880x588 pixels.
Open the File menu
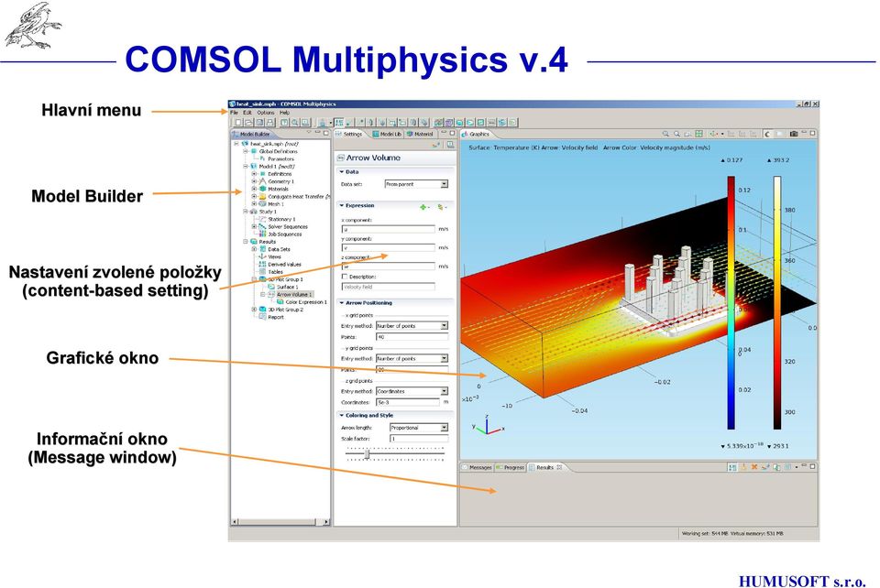234,113
